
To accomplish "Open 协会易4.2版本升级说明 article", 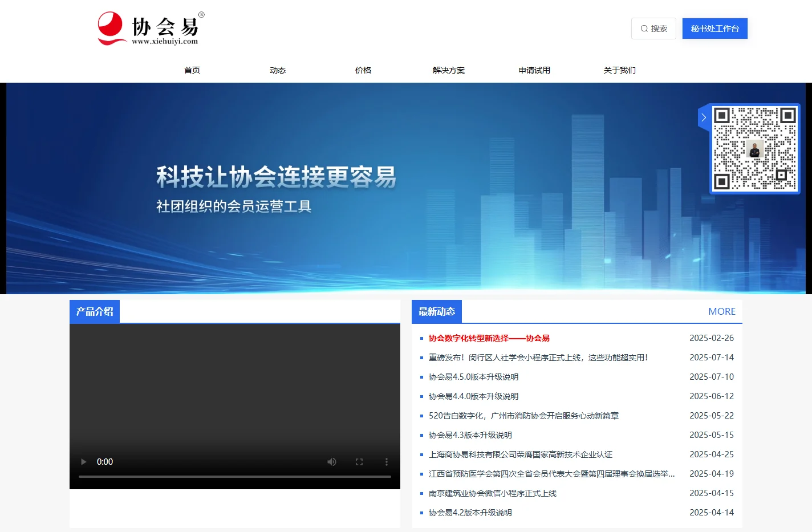I will [470, 513].
